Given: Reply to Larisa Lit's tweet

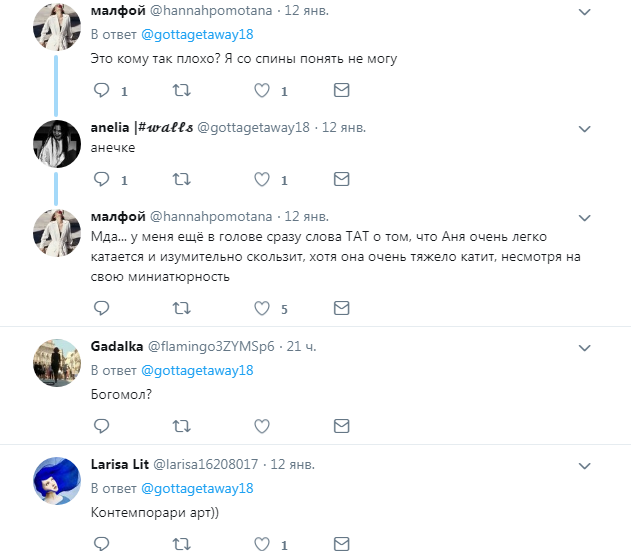Looking at the screenshot, I should pyautogui.click(x=101, y=544).
